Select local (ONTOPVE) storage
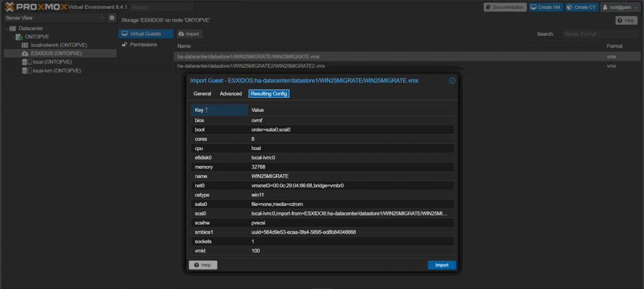The width and height of the screenshot is (644, 289). coord(53,62)
